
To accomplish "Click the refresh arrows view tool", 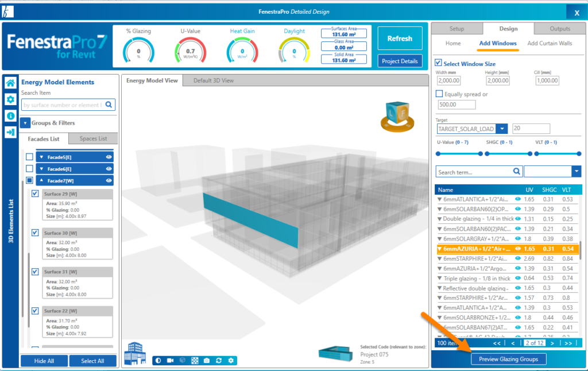I will click(219, 361).
